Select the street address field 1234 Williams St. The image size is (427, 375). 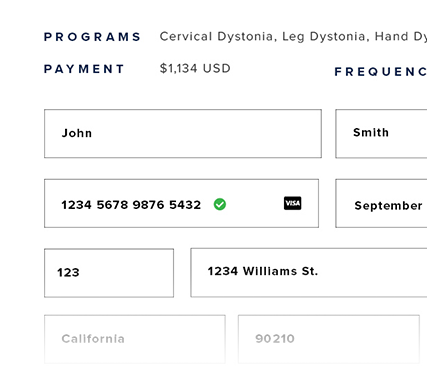[x=309, y=272]
